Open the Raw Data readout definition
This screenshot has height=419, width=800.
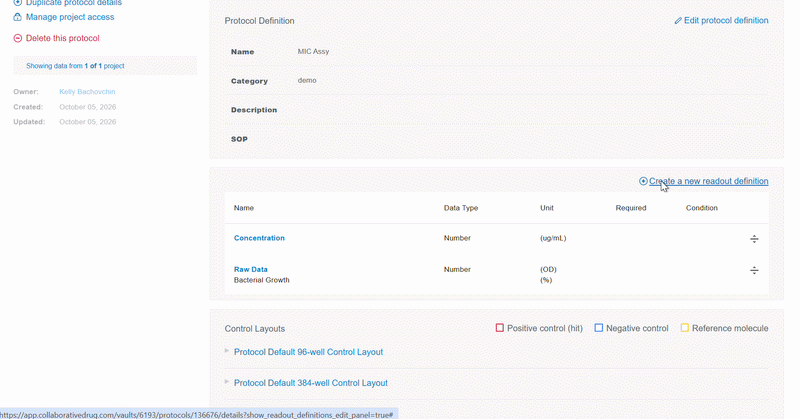(x=251, y=269)
